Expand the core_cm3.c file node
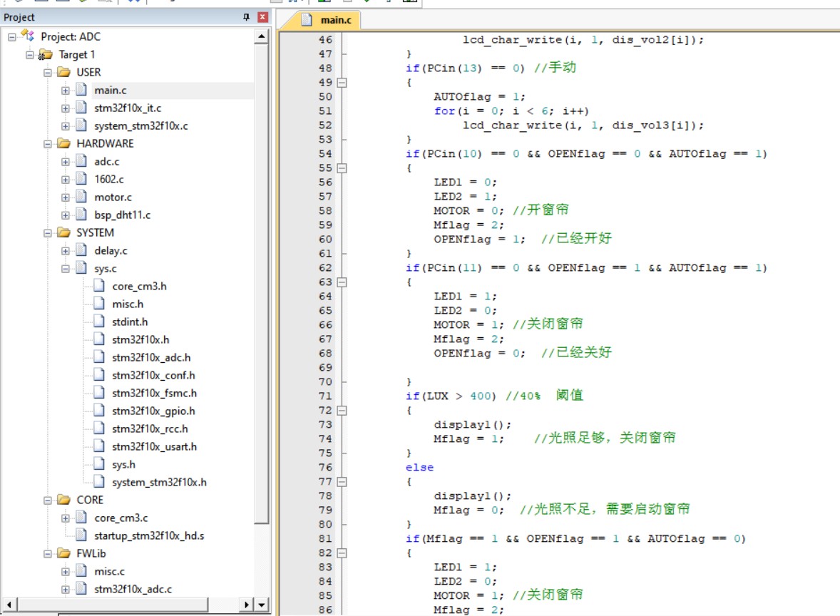The height and width of the screenshot is (616, 840). click(x=66, y=518)
